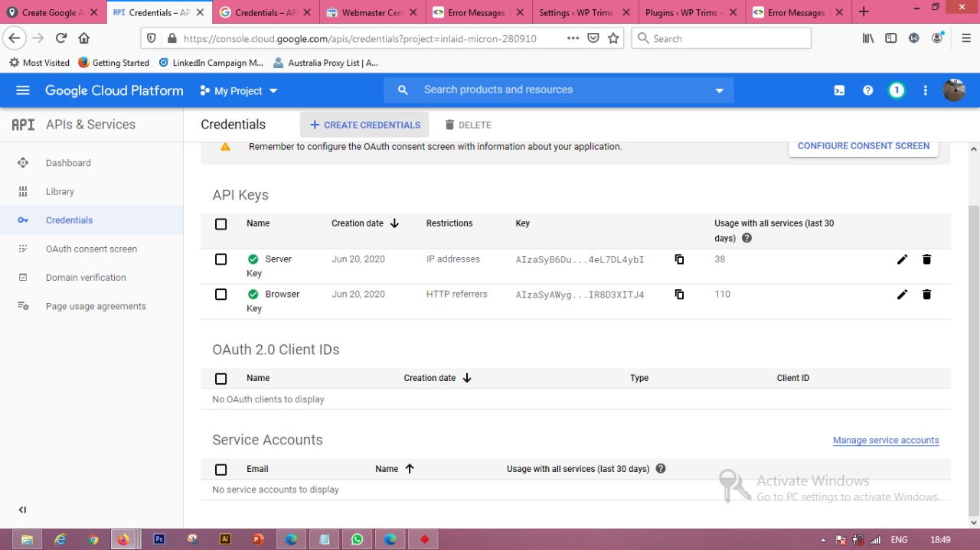Open the Google Cloud navigation hamburger menu
This screenshot has height=550, width=980.
coord(23,90)
